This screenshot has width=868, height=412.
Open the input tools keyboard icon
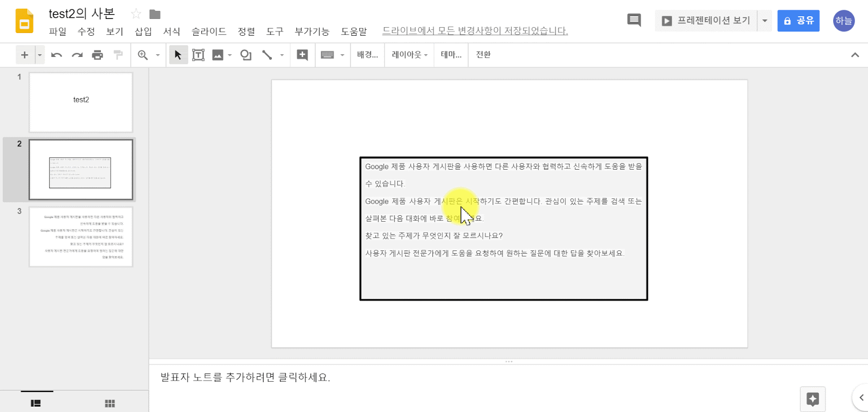[x=327, y=55]
